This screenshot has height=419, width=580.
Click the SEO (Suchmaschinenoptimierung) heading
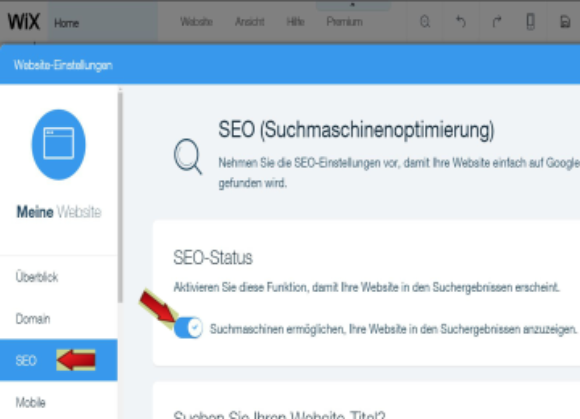[x=356, y=130]
